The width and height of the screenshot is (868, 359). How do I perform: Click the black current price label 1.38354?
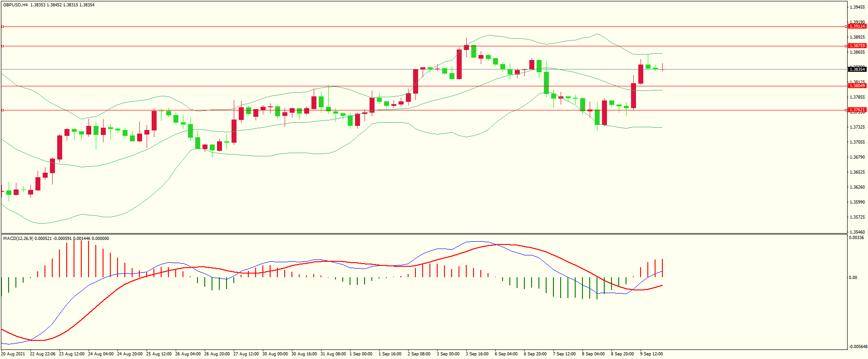pos(857,70)
